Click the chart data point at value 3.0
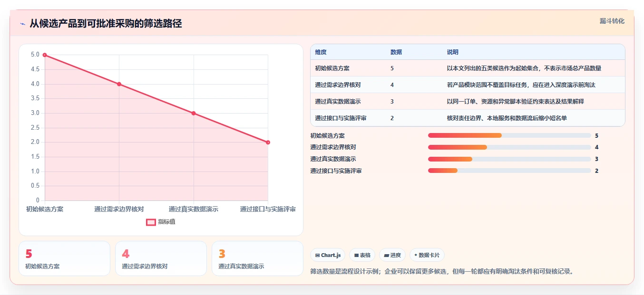This screenshot has height=295, width=644. pyautogui.click(x=194, y=113)
